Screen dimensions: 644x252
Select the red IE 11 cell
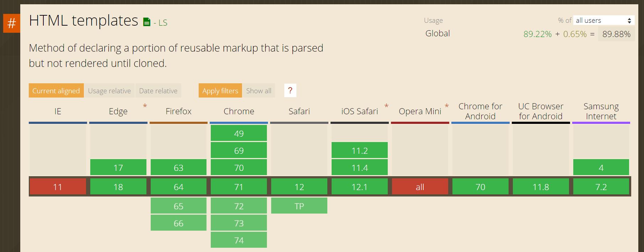coord(58,187)
